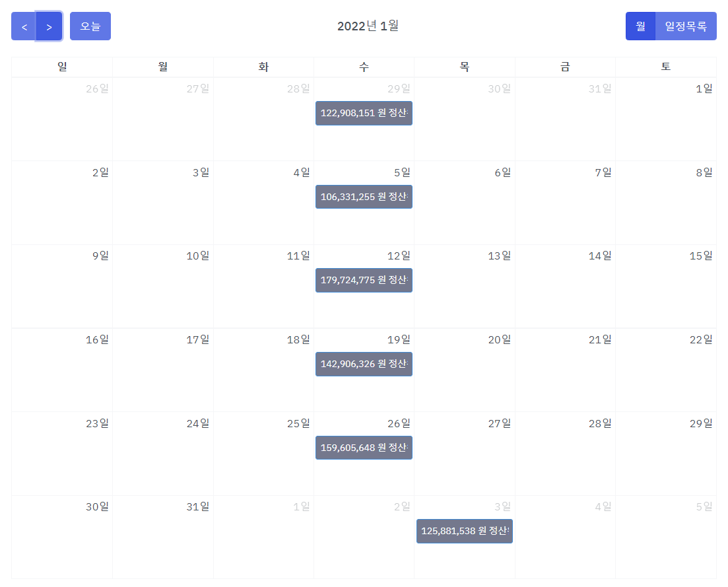Click the 2022년 1월 calendar title

point(368,26)
